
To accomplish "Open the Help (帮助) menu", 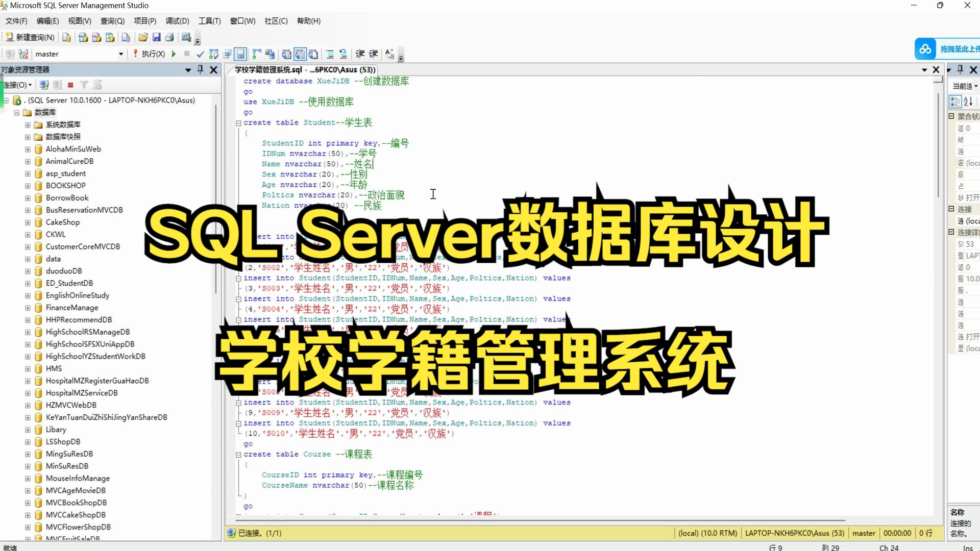I will pyautogui.click(x=309, y=21).
